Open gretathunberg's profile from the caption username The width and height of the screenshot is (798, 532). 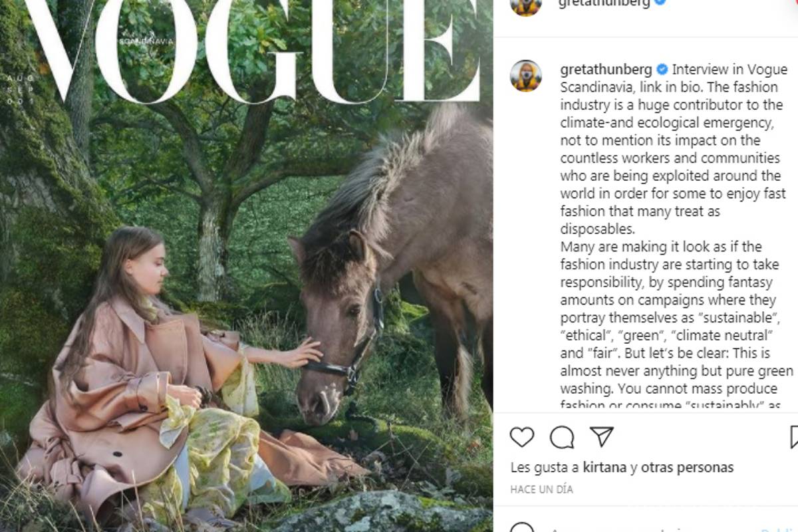pos(605,70)
